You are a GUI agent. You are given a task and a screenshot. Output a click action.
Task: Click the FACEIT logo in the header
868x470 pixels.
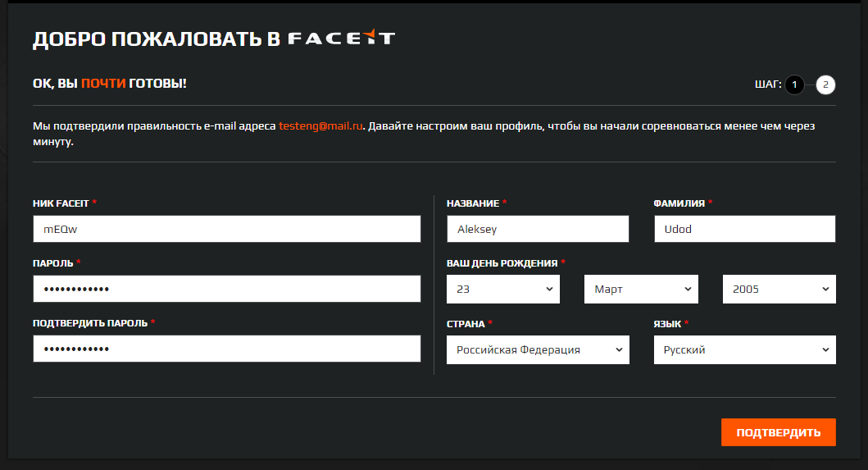pos(341,38)
